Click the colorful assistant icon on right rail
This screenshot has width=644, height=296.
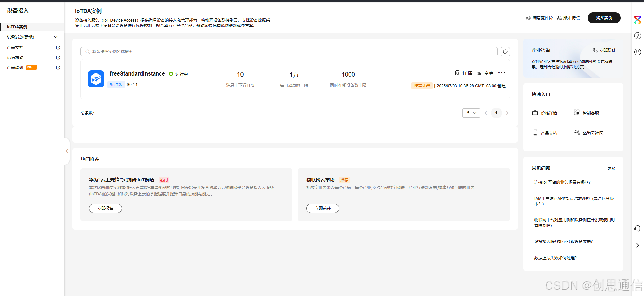(638, 20)
